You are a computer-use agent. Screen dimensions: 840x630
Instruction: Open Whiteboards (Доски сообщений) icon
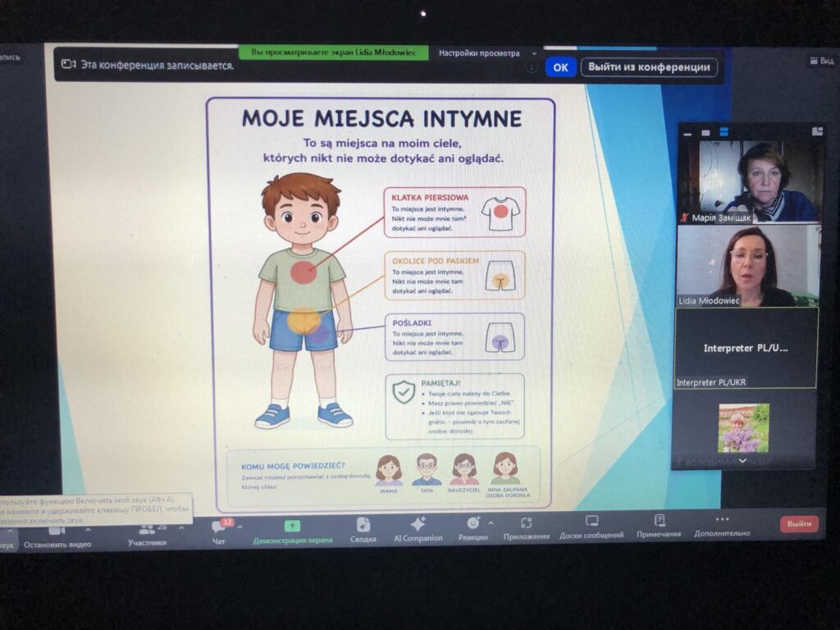click(x=591, y=521)
